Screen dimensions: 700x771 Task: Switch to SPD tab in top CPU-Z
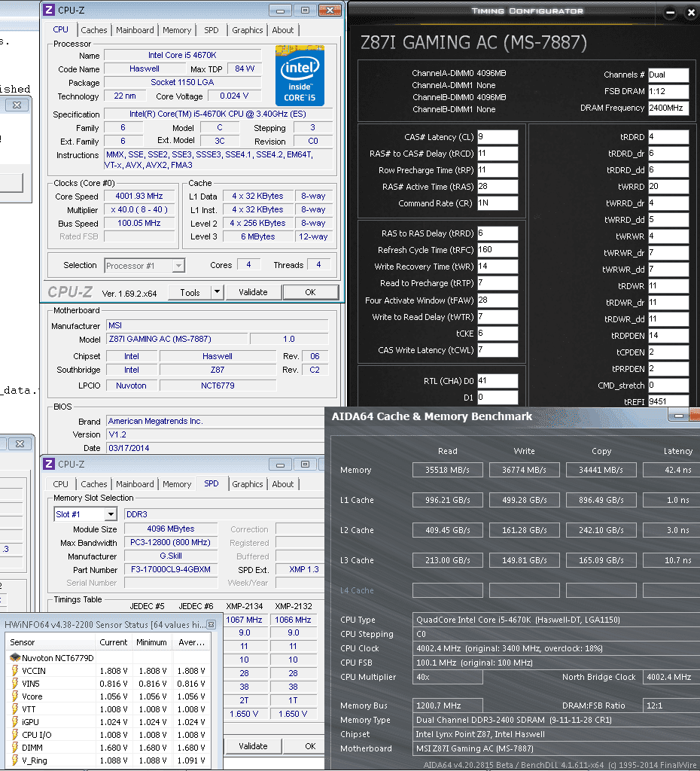coord(212,30)
